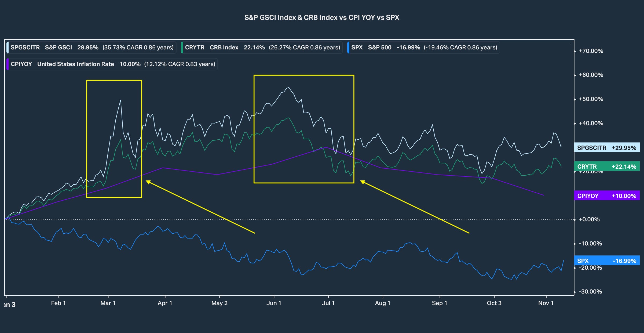Image resolution: width=644 pixels, height=333 pixels.
Task: Click the Jun 1 date axis label
Action: pos(274,303)
